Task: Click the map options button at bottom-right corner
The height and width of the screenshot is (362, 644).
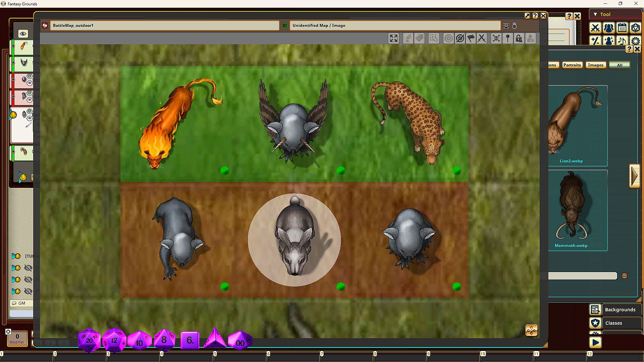Action: click(532, 330)
